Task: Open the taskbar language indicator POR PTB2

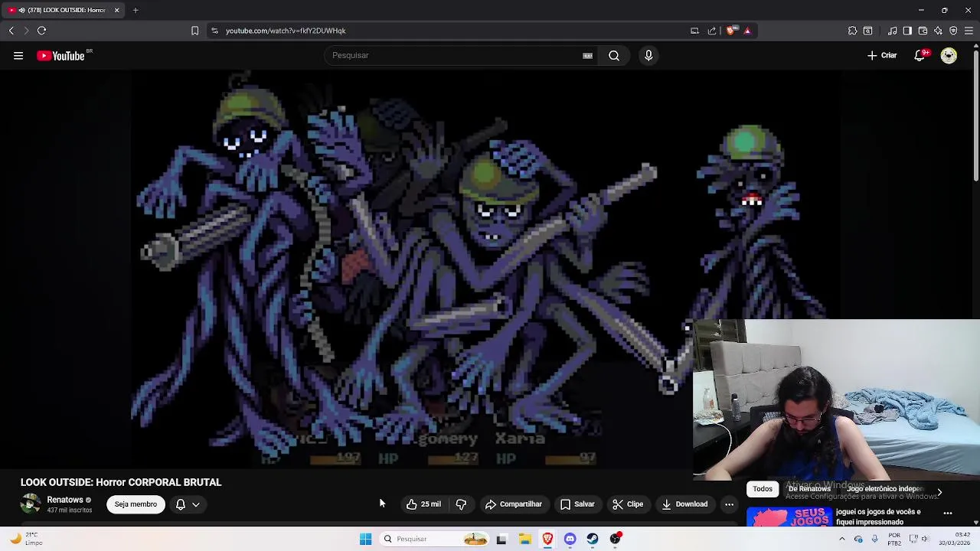Action: click(894, 539)
